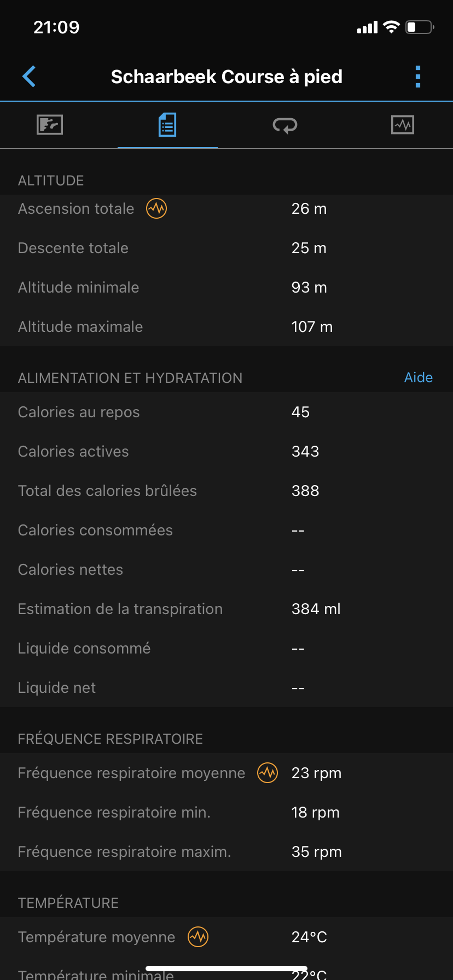This screenshot has width=453, height=980.
Task: Tap the Aide link for hydration
Action: pyautogui.click(x=418, y=377)
